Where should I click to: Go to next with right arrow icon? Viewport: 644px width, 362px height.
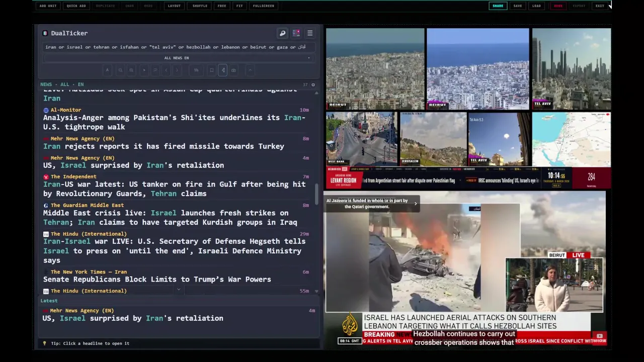(177, 70)
